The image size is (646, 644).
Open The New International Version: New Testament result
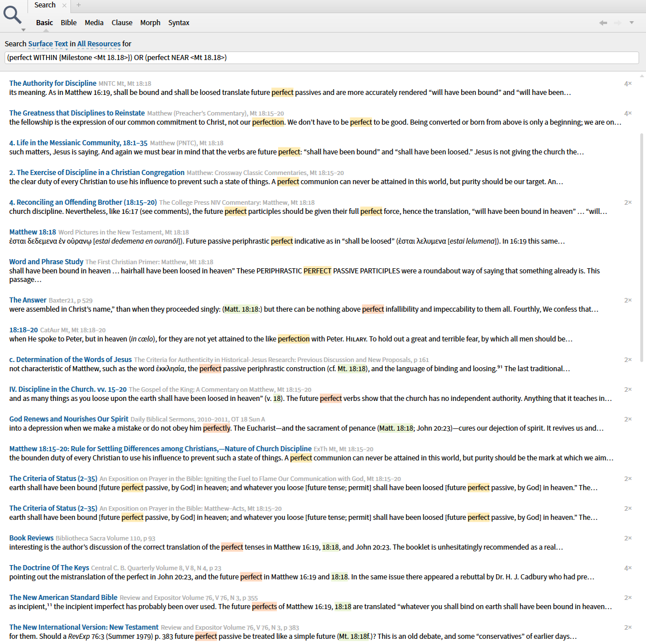84,627
